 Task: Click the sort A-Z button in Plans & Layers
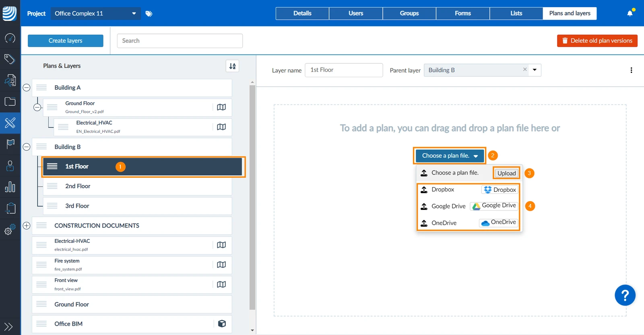tap(233, 66)
